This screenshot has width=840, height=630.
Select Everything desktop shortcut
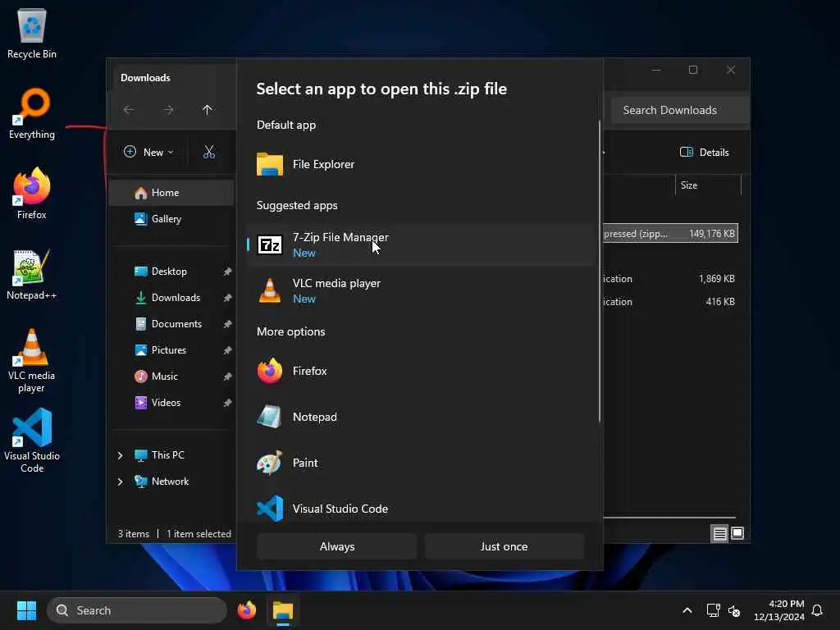[x=32, y=114]
